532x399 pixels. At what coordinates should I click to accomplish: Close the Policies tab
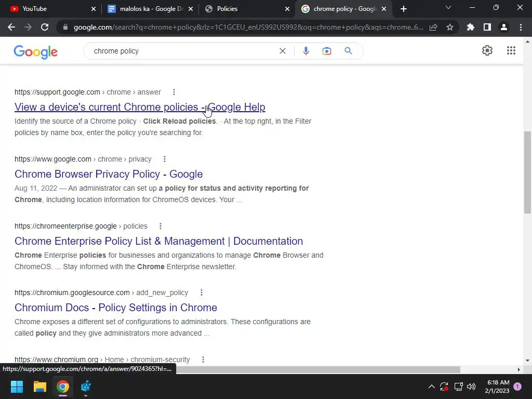coord(287,9)
